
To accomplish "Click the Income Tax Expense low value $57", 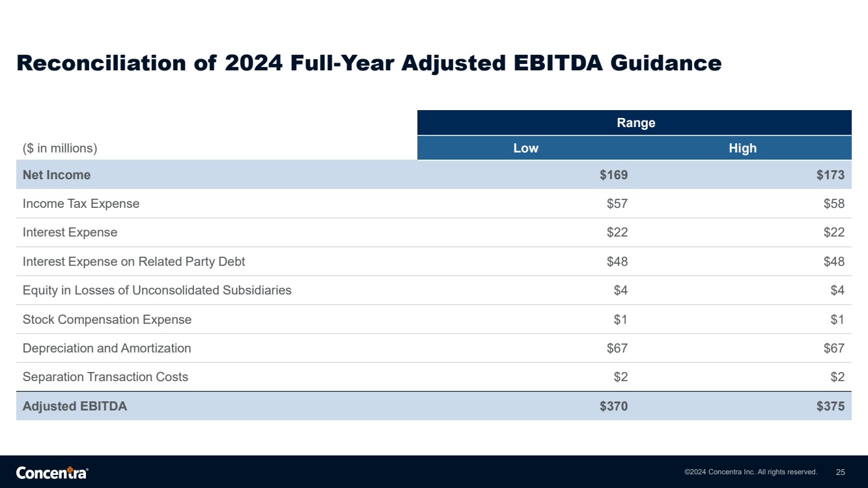I will point(617,204).
